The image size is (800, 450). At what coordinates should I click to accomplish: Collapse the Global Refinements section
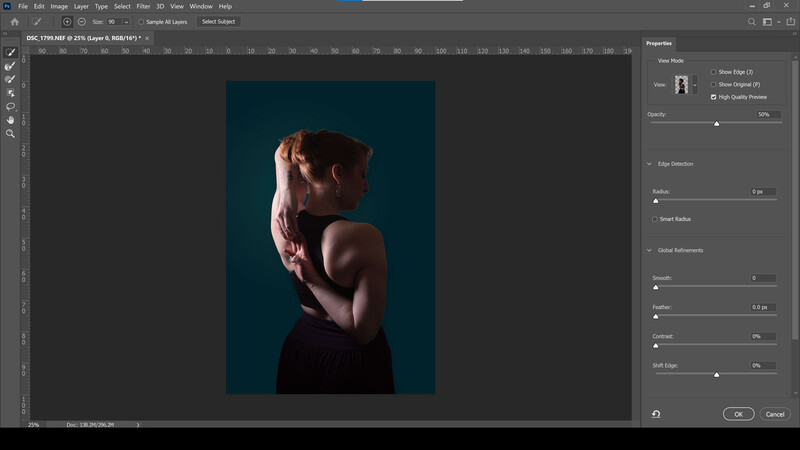click(649, 251)
